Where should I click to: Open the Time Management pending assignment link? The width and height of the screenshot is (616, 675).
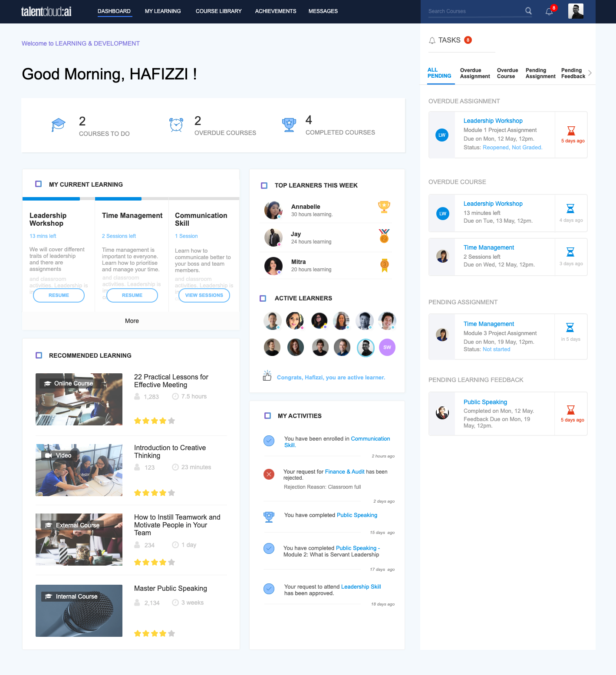pyautogui.click(x=489, y=324)
